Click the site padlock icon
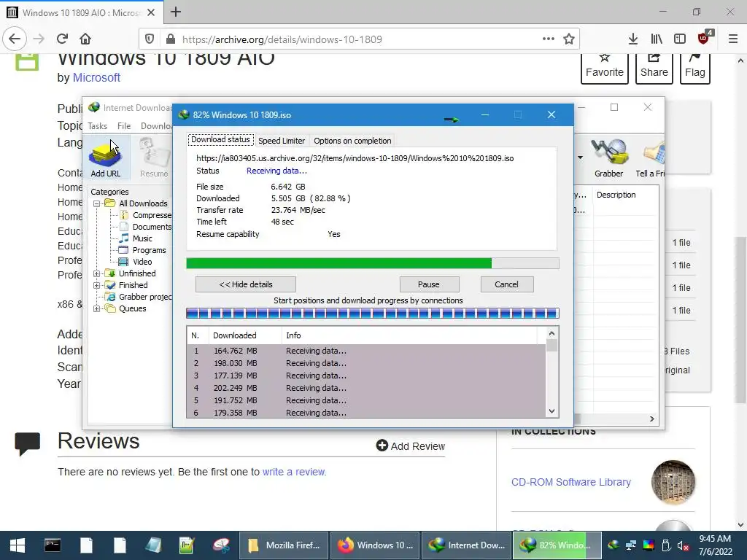Screen dimensions: 747x560 [x=170, y=39]
